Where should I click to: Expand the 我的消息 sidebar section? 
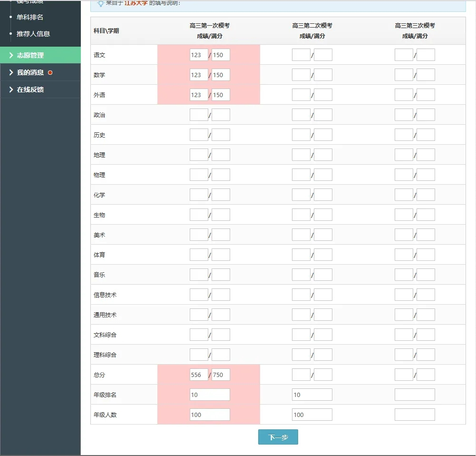(30, 72)
